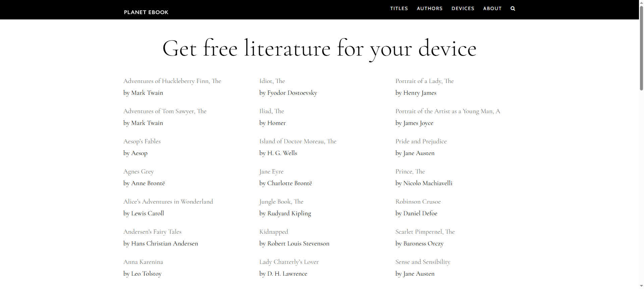Open Portrait of a Lady link

point(425,81)
